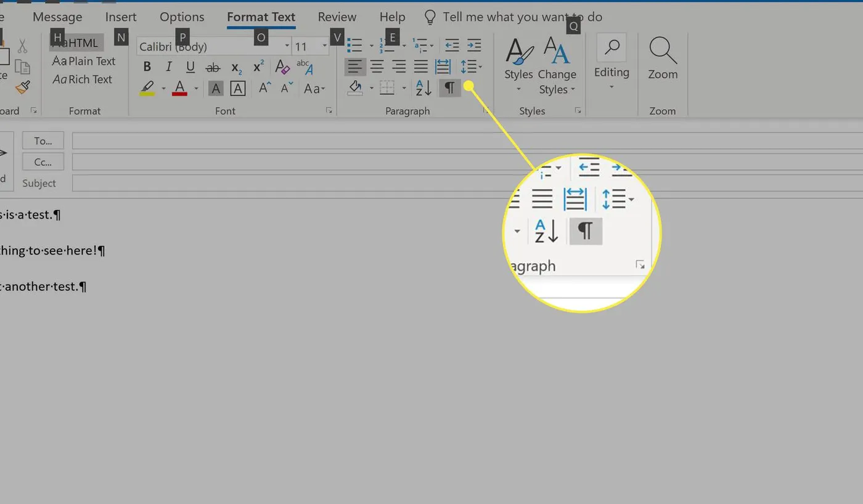Image resolution: width=863 pixels, height=504 pixels.
Task: Select the subscript formatting icon
Action: coord(235,67)
